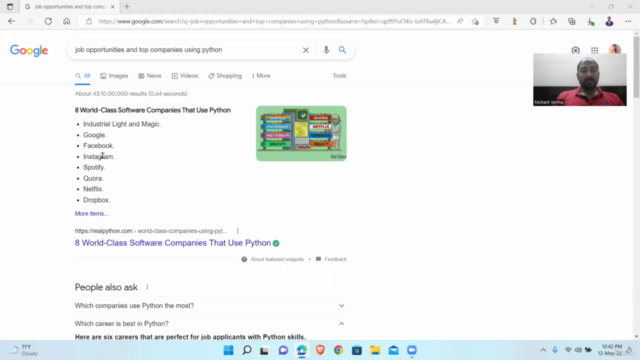The height and width of the screenshot is (360, 640).
Task: Open Collections in the Edge toolbar
Action: coord(571,21)
